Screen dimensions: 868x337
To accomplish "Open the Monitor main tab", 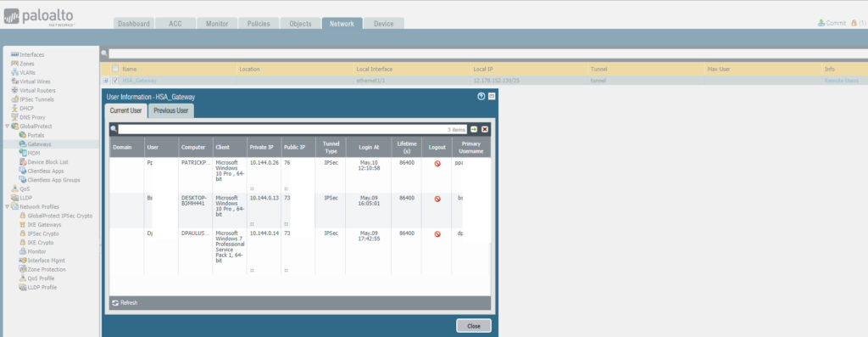I will pyautogui.click(x=217, y=24).
